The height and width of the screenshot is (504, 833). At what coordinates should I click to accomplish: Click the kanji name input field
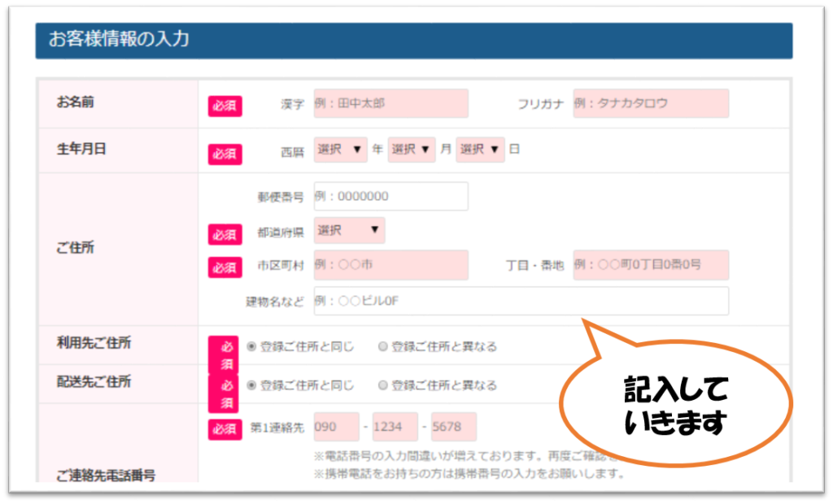[x=390, y=104]
